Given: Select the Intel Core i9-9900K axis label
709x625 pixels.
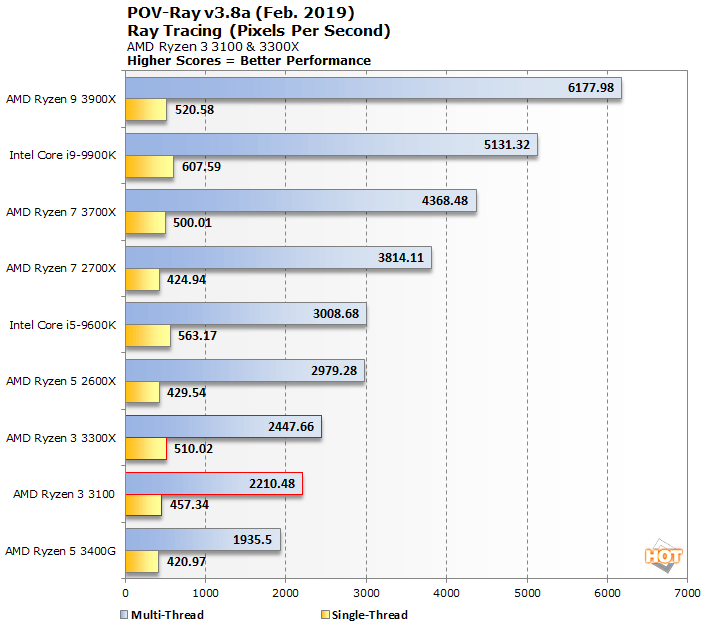Looking at the screenshot, I should (61, 156).
